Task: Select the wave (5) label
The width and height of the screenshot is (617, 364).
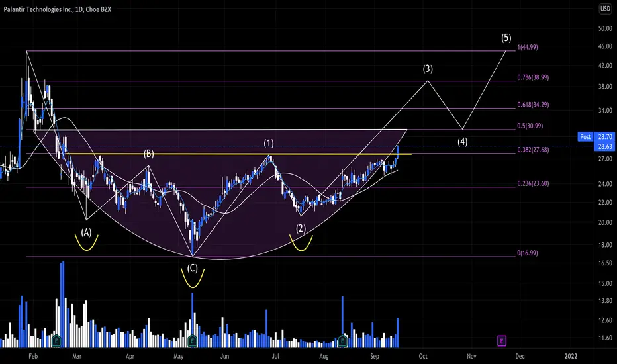Action: (506, 38)
